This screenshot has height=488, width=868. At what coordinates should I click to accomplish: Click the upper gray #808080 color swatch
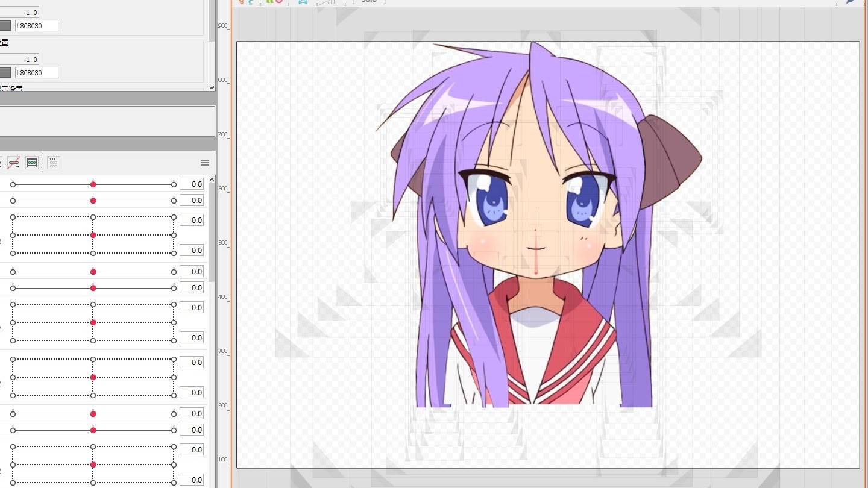5,25
